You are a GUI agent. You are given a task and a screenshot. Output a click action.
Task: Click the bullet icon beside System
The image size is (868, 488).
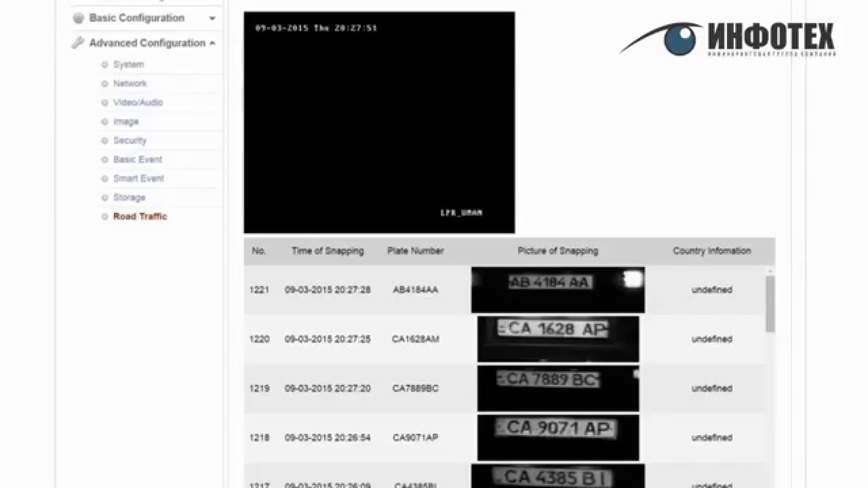click(104, 65)
